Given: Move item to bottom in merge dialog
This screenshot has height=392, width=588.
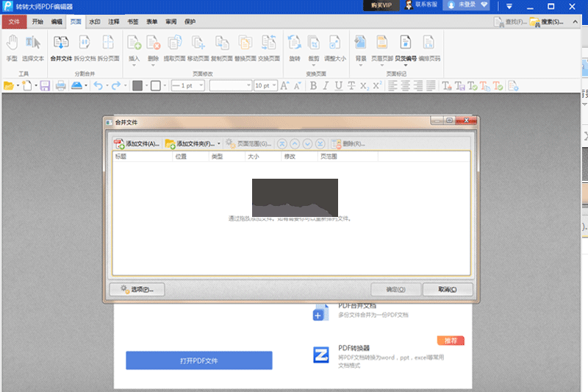Looking at the screenshot, I should pyautogui.click(x=320, y=143).
